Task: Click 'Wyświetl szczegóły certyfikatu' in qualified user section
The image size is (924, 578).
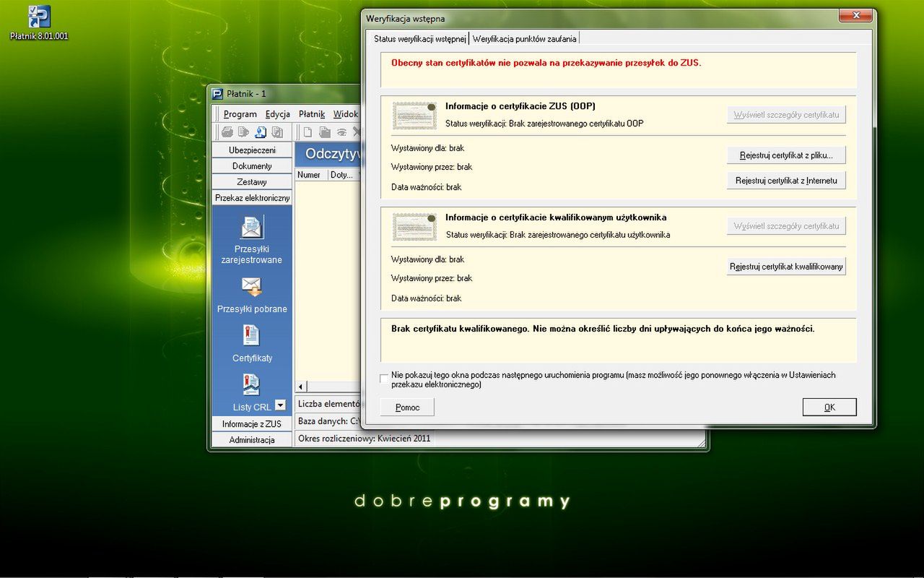Action: 786,226
